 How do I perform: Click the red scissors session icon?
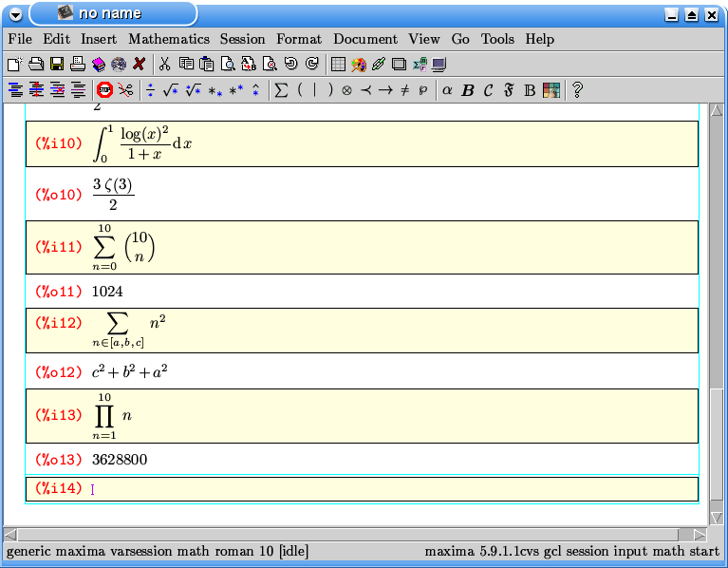[125, 89]
